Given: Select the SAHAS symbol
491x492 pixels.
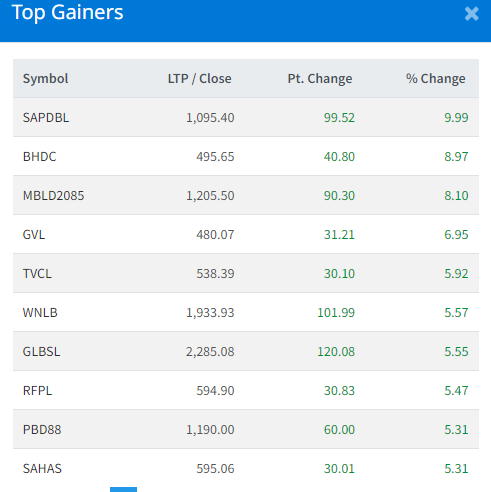Looking at the screenshot, I should coord(42,469).
